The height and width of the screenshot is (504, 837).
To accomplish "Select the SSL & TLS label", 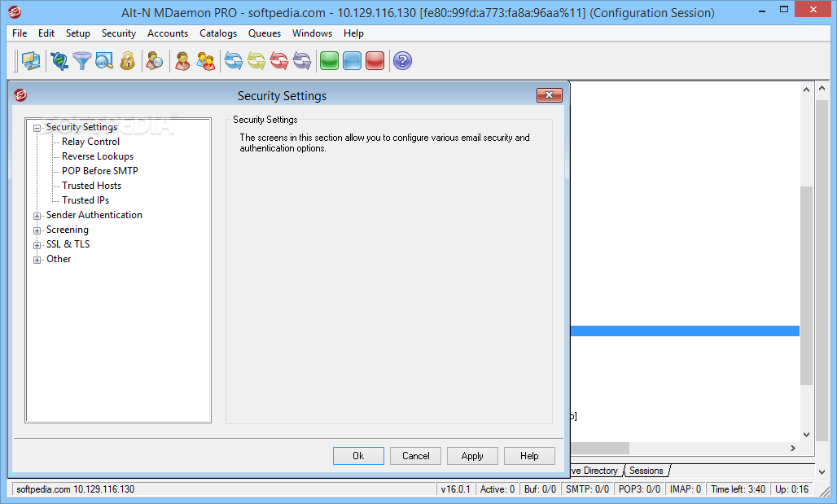I will click(68, 244).
